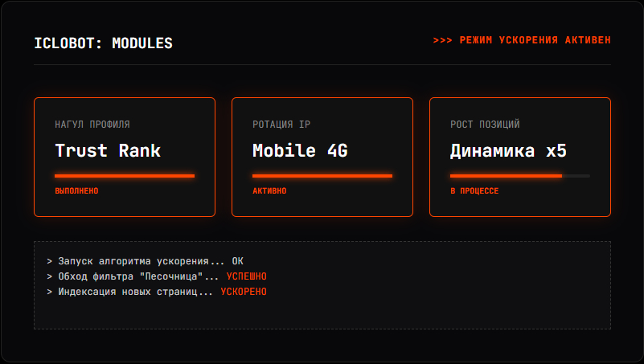Viewport: 644px width, 364px height.
Task: Click the РОСТ ПОЗИЦИЙ card heading
Action: (485, 125)
